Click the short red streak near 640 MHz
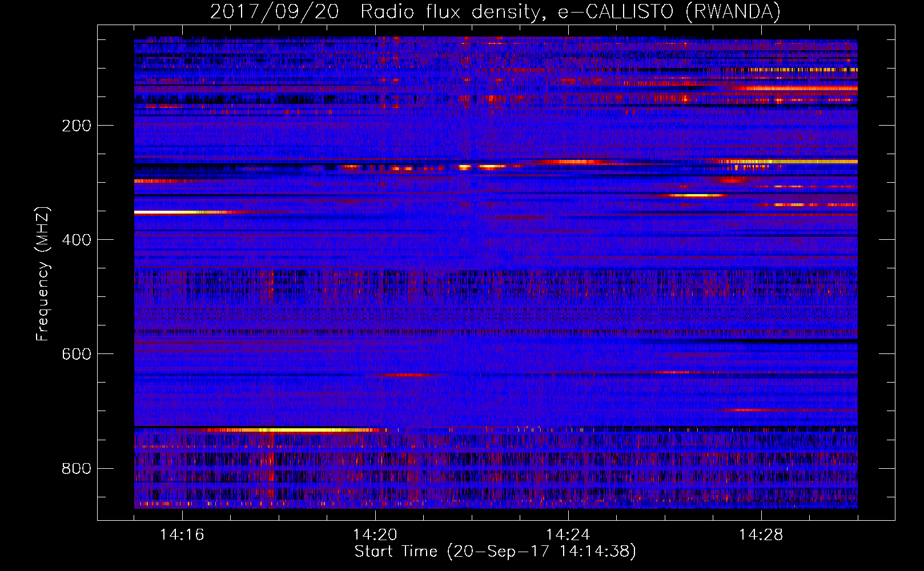924x571 pixels. (407, 375)
